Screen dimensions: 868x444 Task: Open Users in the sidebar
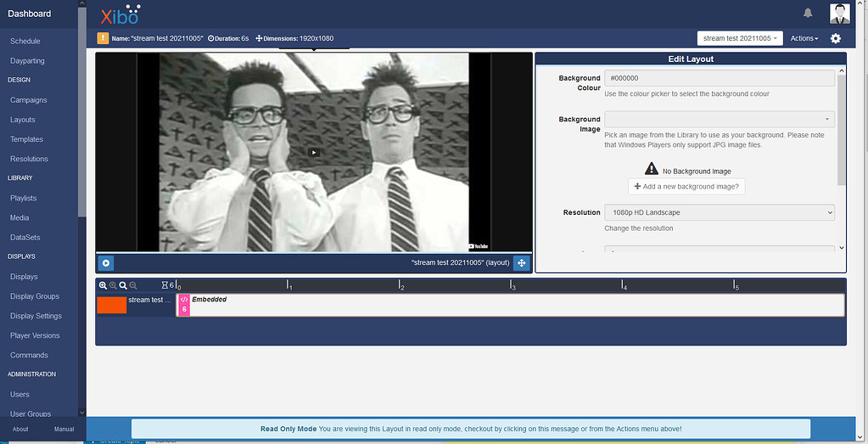tap(20, 395)
